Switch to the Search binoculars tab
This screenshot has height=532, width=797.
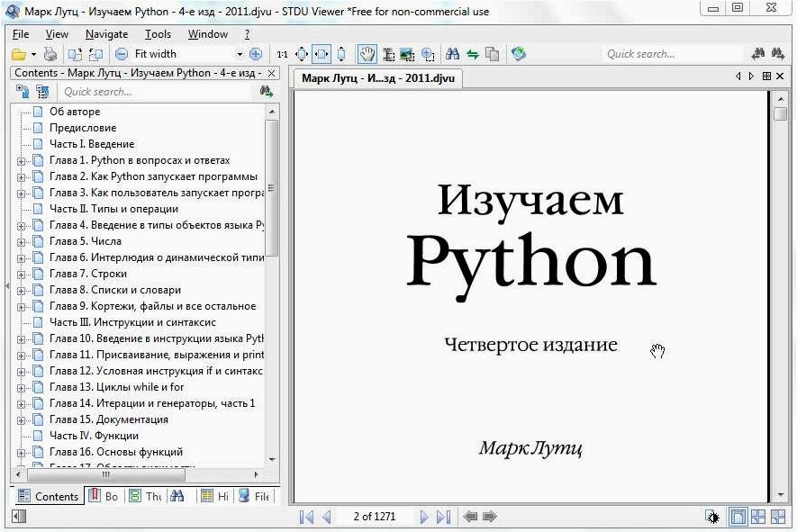pyautogui.click(x=177, y=496)
